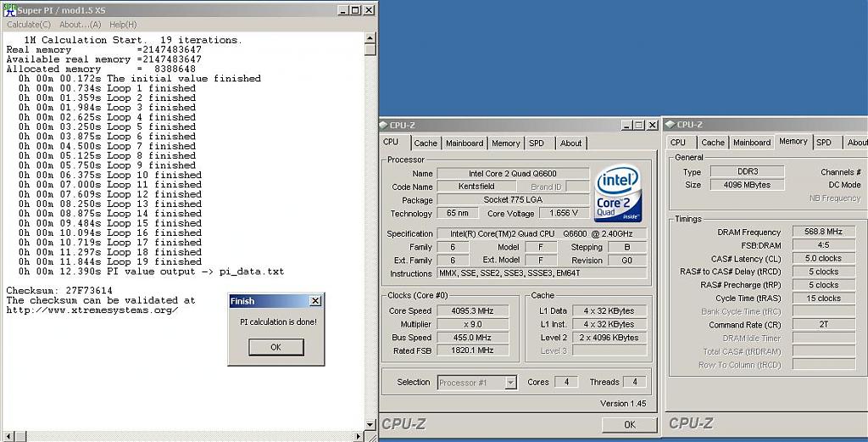The height and width of the screenshot is (442, 868).
Task: Close the Finish dialog with X
Action: 315,301
